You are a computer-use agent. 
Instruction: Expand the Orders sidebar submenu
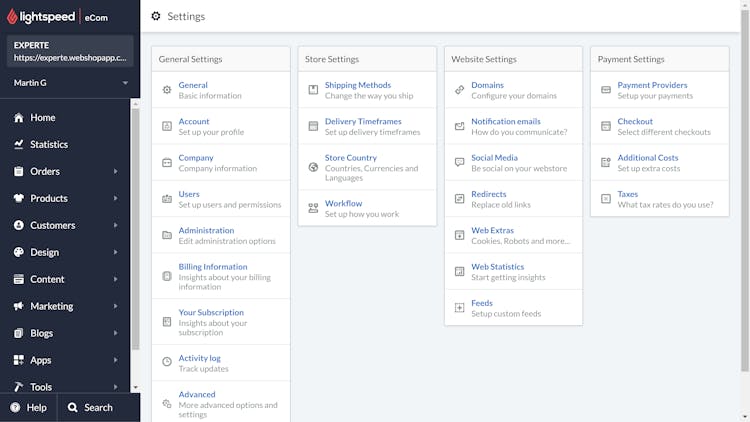pyautogui.click(x=115, y=171)
